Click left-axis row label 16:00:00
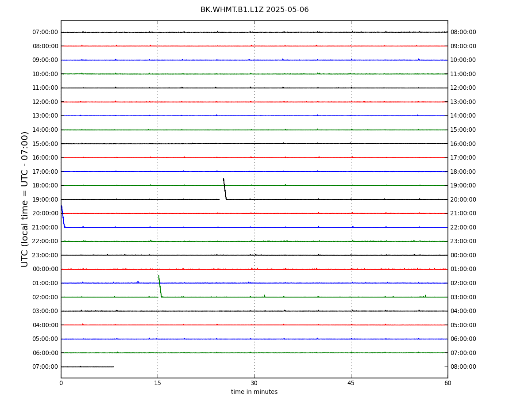The height and width of the screenshot is (420, 509). pyautogui.click(x=46, y=158)
